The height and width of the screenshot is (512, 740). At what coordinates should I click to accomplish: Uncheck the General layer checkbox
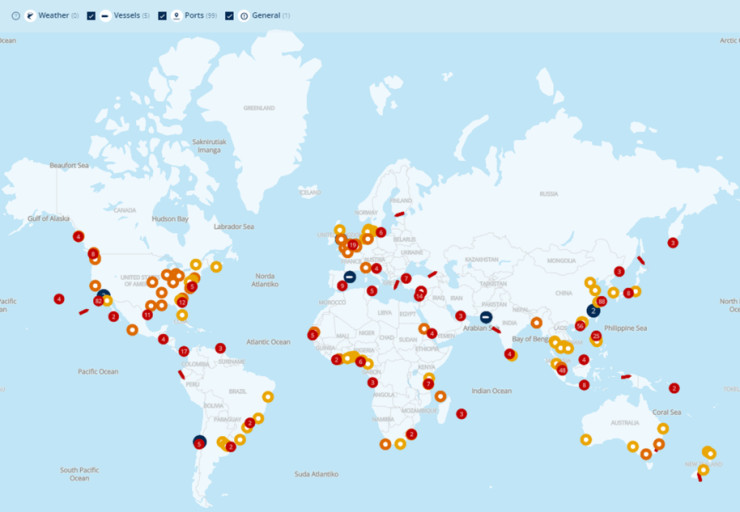click(x=230, y=16)
